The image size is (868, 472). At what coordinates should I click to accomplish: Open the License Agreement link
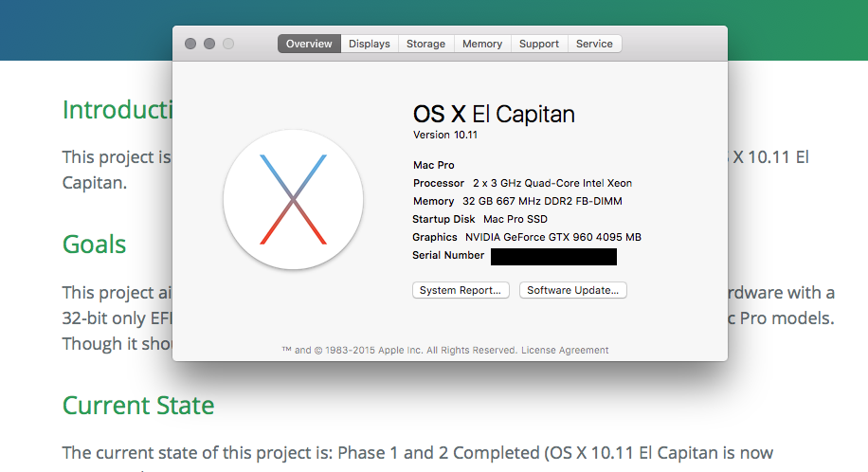click(565, 350)
